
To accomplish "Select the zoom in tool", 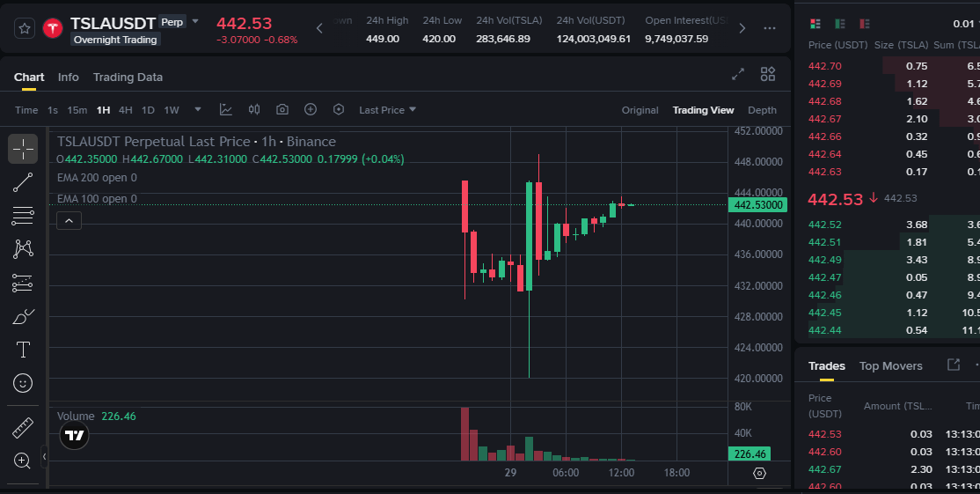I will point(23,461).
